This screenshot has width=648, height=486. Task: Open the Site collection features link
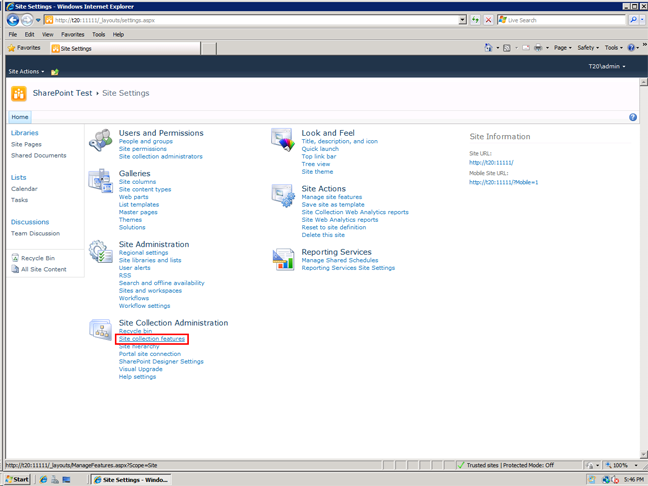[152, 339]
